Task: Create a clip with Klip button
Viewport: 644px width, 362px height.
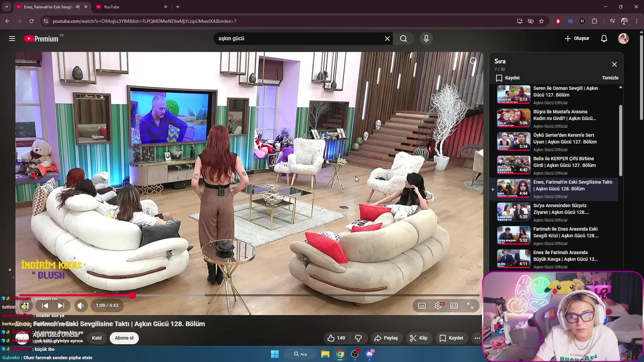Action: click(419, 338)
